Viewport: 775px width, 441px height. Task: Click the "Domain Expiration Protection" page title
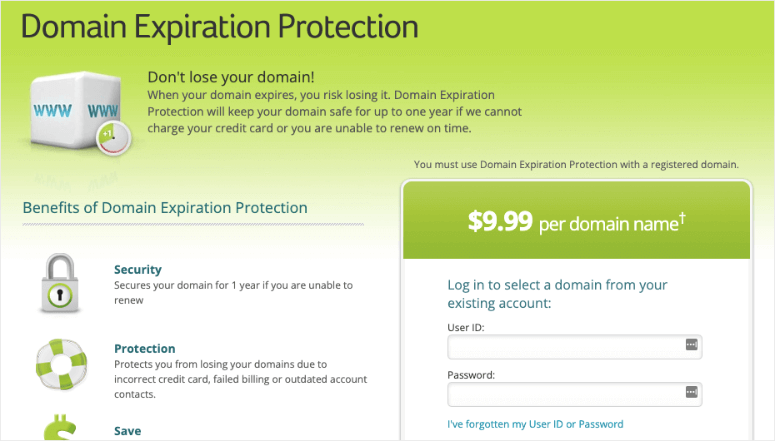pyautogui.click(x=219, y=26)
